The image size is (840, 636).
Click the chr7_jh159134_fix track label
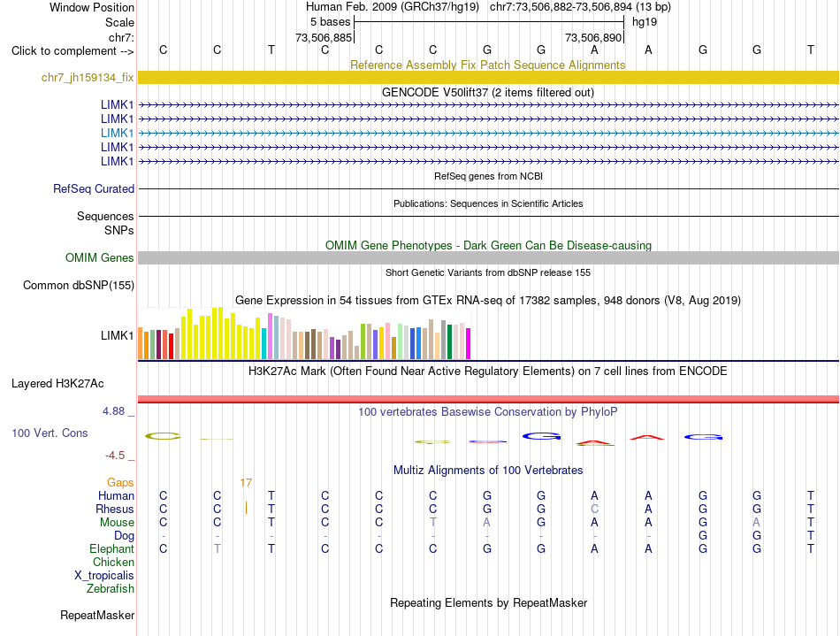pyautogui.click(x=88, y=78)
